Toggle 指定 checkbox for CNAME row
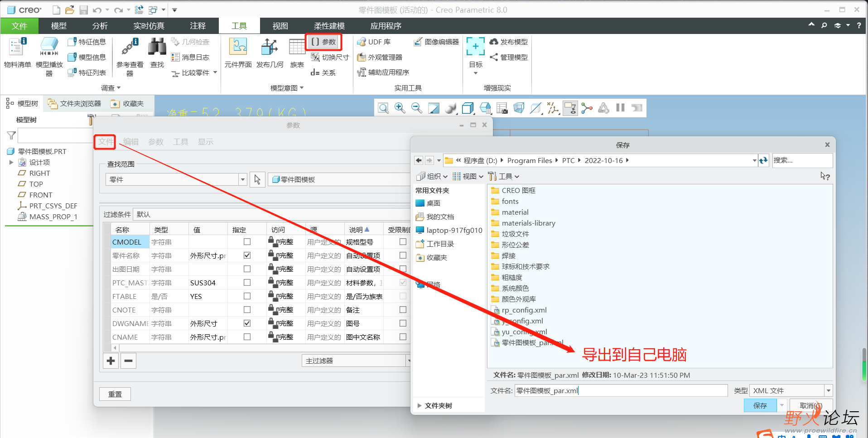 (247, 337)
